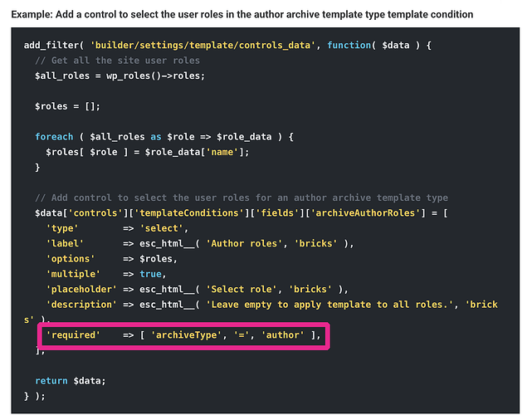The height and width of the screenshot is (415, 532).
Task: Click the 'Add control to select' comment line
Action: [241, 198]
